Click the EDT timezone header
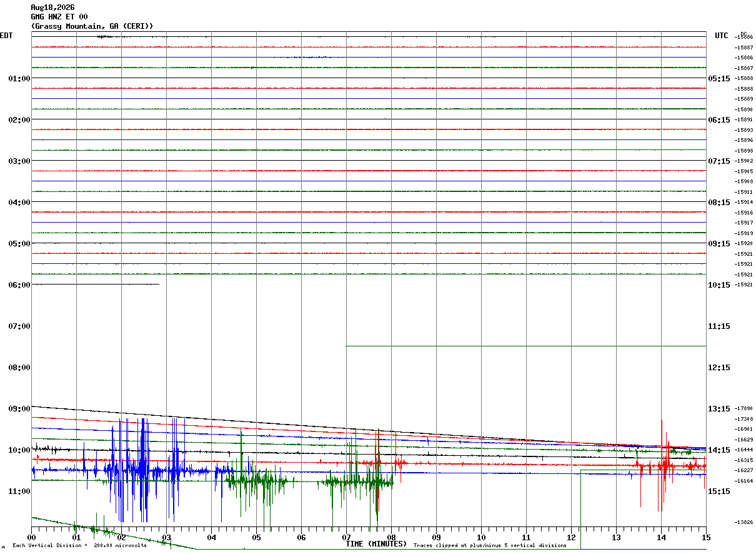 6,36
